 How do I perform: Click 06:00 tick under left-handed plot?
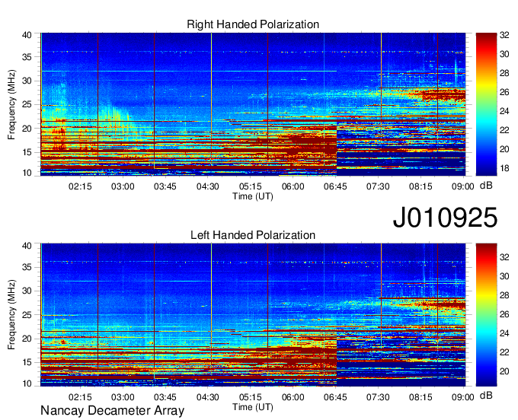pos(293,396)
